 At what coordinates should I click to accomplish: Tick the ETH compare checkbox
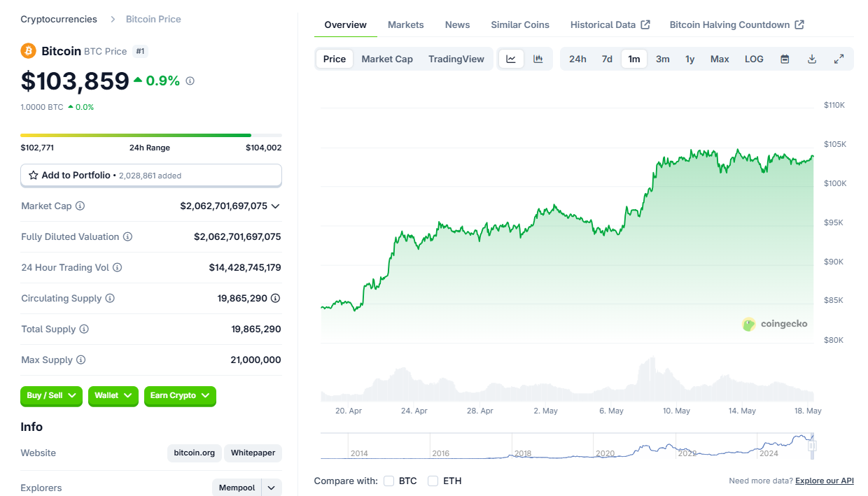click(433, 481)
